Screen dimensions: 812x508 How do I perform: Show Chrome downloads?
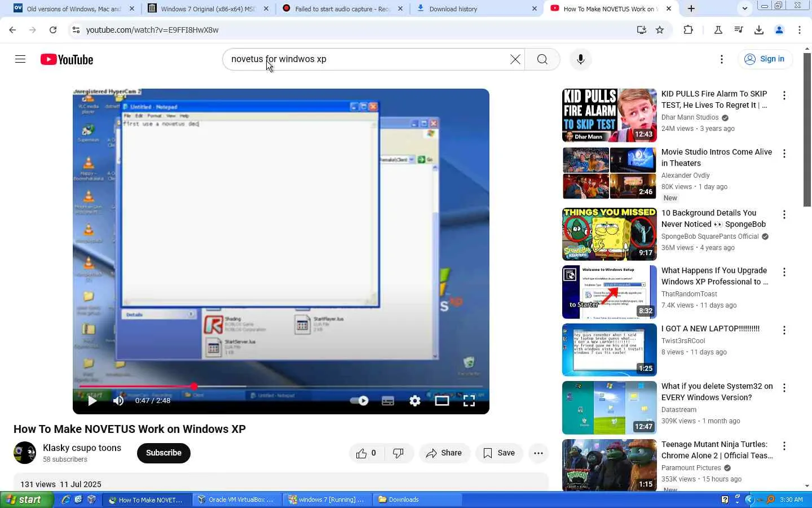[x=759, y=30]
